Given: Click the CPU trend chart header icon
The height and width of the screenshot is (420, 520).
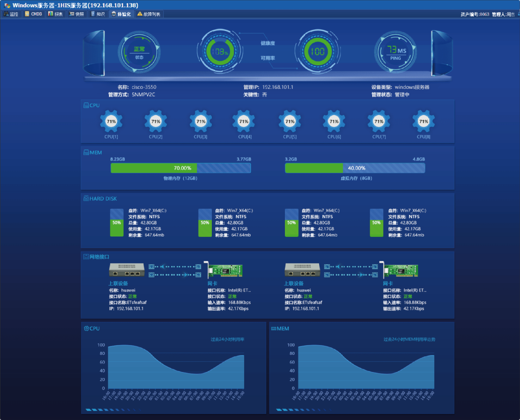Looking at the screenshot, I should pyautogui.click(x=87, y=328).
